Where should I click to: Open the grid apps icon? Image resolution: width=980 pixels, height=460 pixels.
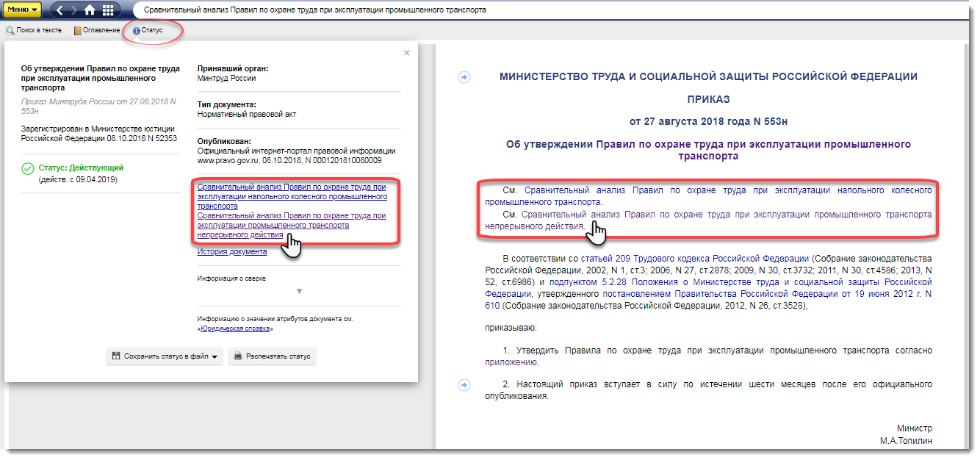point(108,10)
